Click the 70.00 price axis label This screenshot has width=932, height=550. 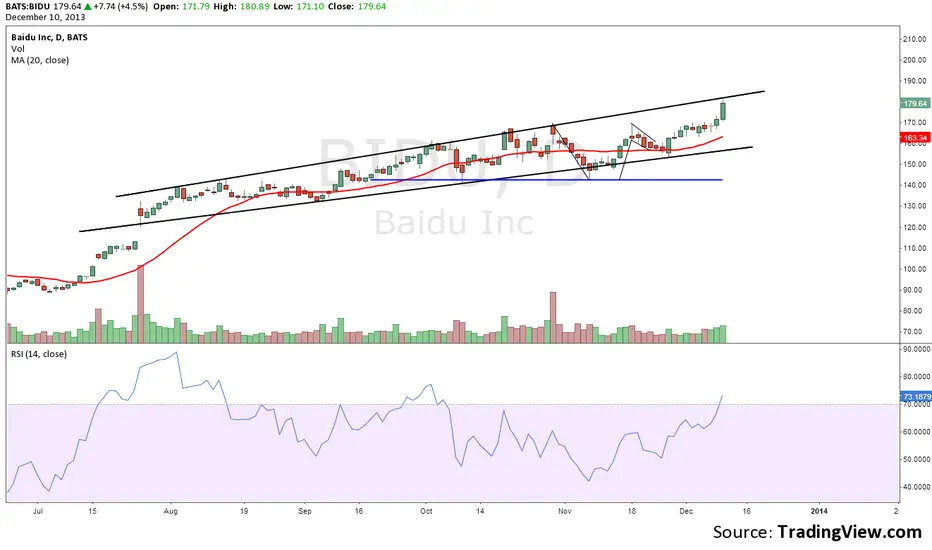click(x=915, y=332)
